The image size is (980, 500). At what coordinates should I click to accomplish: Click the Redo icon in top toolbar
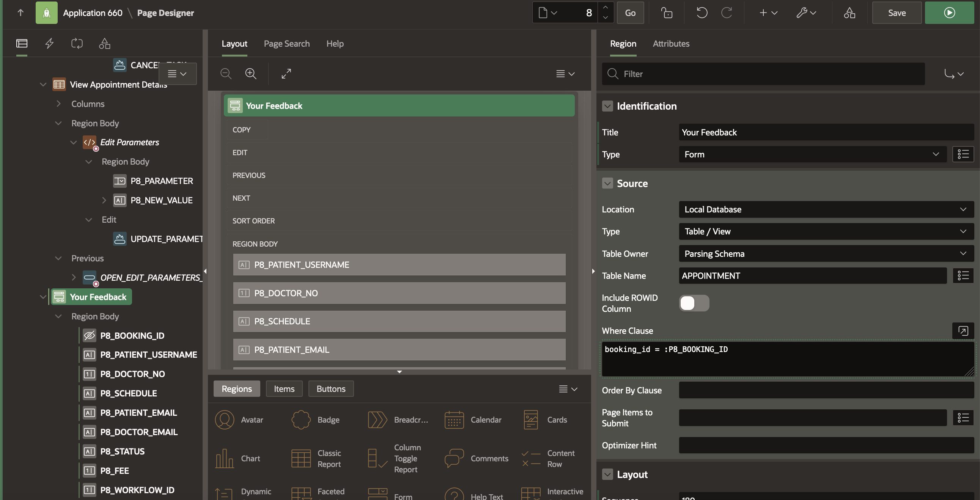click(x=727, y=13)
